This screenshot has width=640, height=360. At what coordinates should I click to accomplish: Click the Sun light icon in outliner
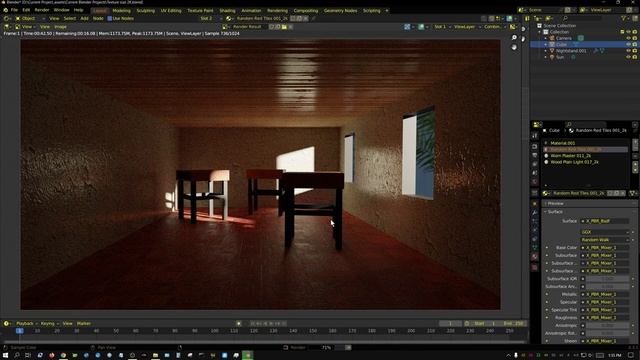tap(552, 57)
